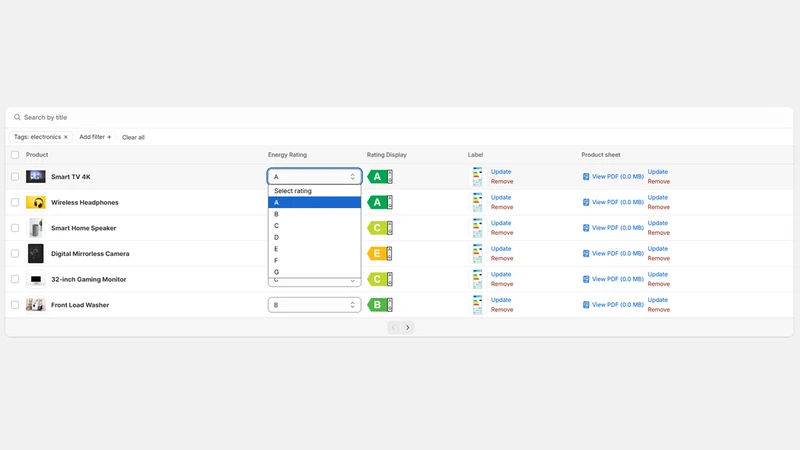Select rating A in the dropdown list
800x450 pixels.
[314, 203]
